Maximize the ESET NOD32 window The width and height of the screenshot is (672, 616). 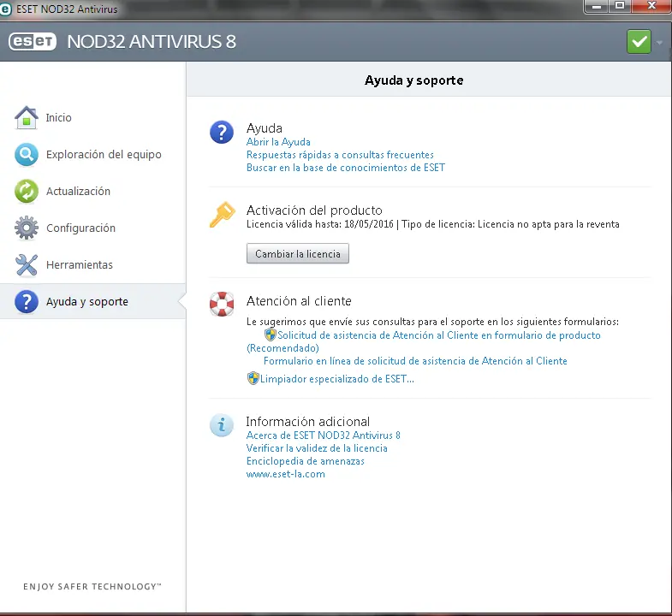(620, 6)
